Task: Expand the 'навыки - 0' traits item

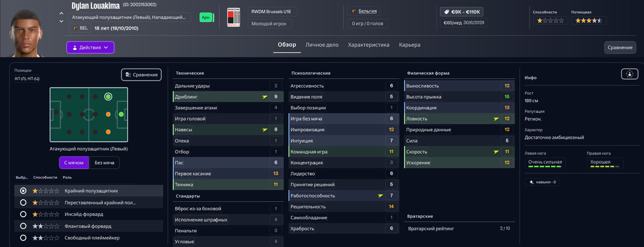Action: tap(542, 182)
